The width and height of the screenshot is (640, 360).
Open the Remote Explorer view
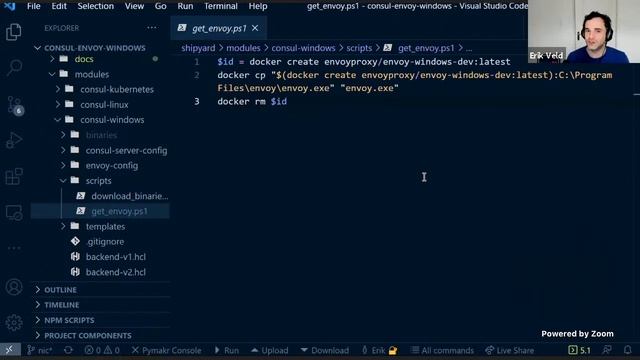13,212
